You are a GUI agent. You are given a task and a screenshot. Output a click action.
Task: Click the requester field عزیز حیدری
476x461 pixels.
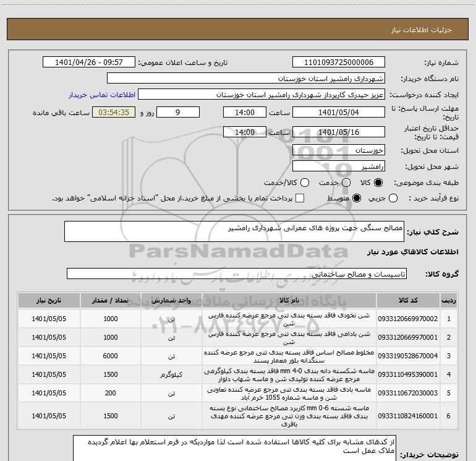(x=261, y=95)
